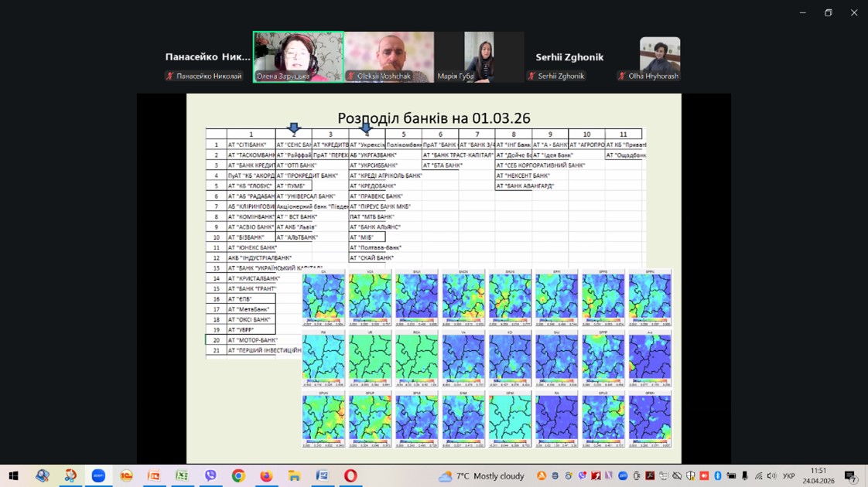Click Serhii Zghonik's muted microphone icon

pos(531,77)
